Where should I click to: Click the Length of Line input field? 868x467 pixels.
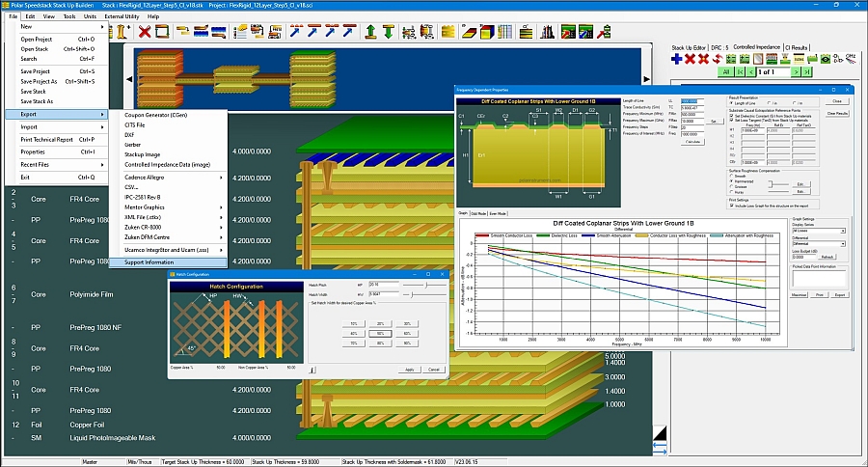[x=692, y=101]
